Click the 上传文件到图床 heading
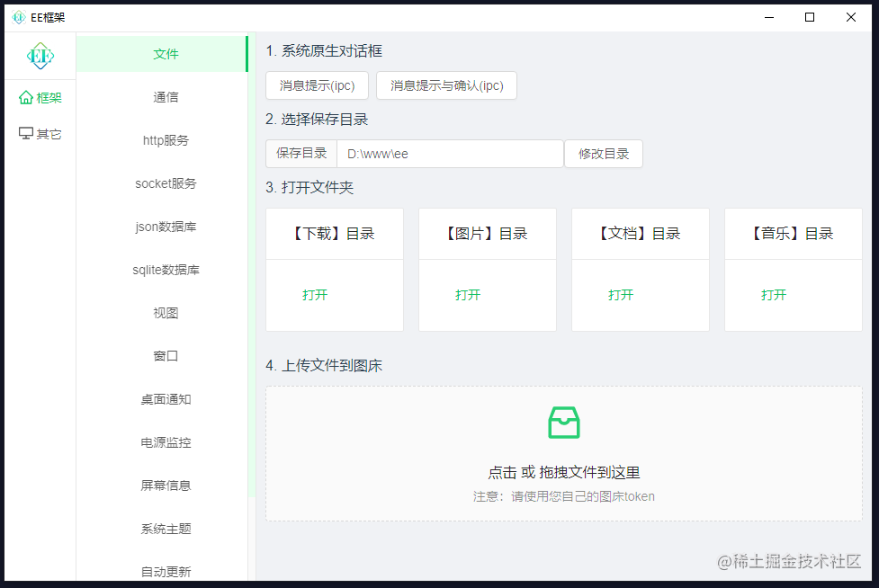The height and width of the screenshot is (588, 879). [324, 366]
